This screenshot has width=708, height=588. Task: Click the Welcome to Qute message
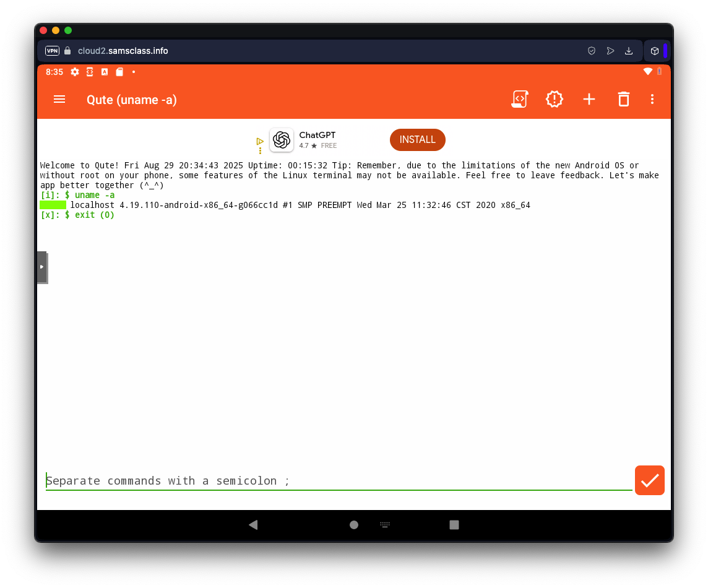(350, 175)
